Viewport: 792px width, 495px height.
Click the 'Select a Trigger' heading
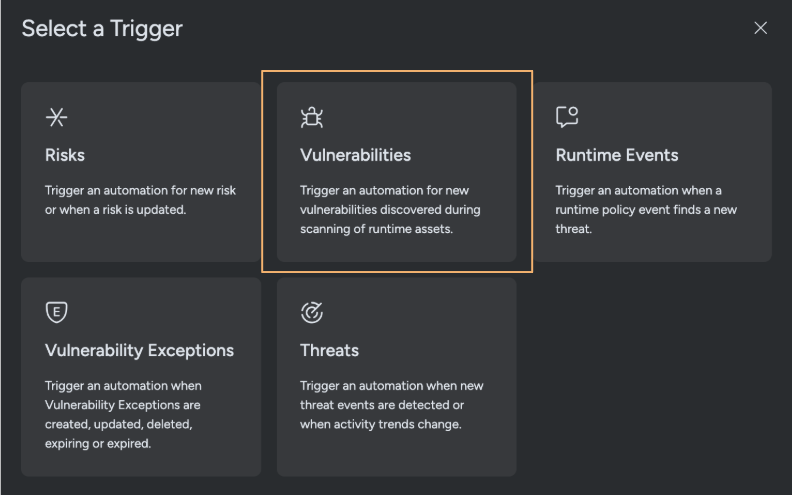(102, 28)
